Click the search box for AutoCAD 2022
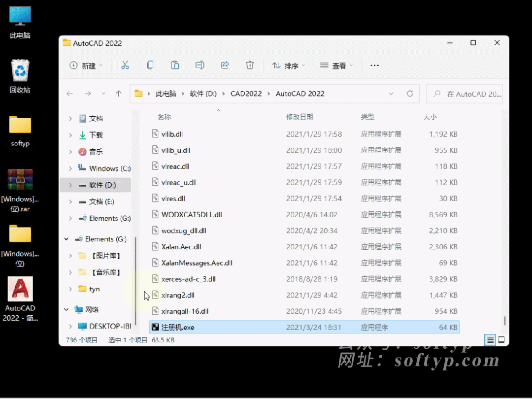This screenshot has width=532, height=399. [x=465, y=94]
